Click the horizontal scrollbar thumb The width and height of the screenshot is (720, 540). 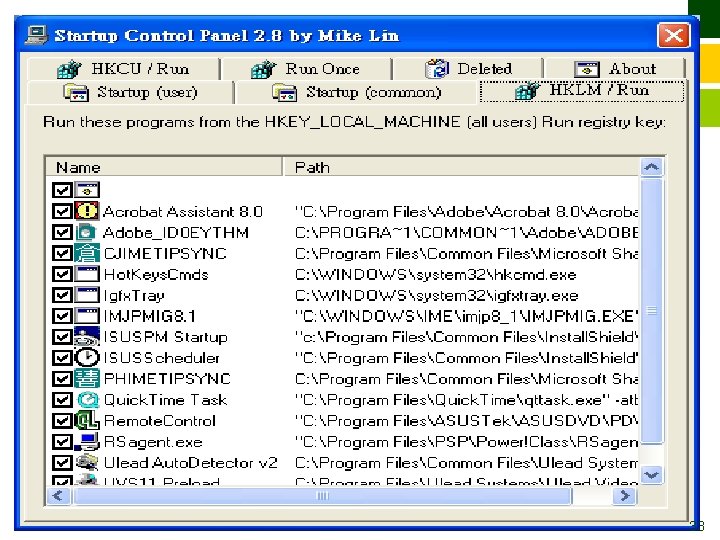[x=322, y=496]
